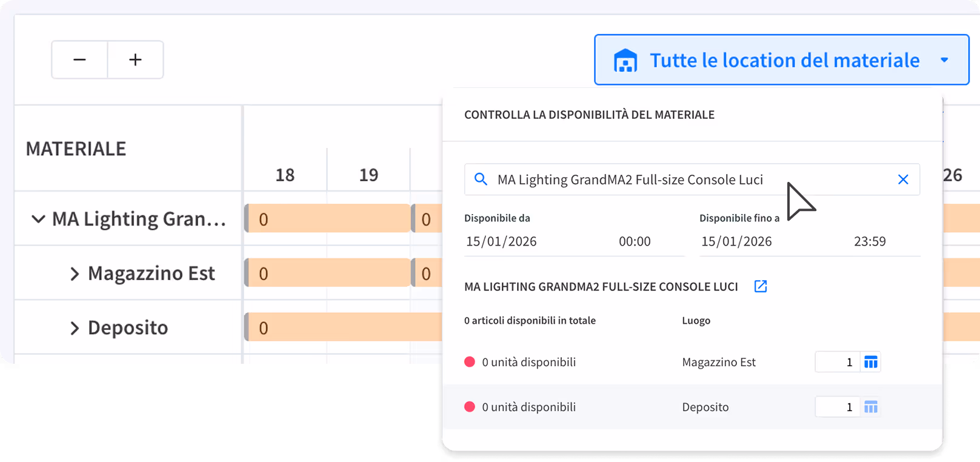
Task: Set the Disponibile fino a time 23:59
Action: click(870, 241)
